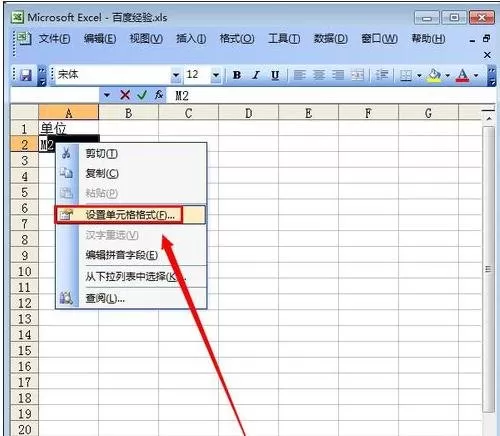Toggle Italic formatting
Image resolution: width=500 pixels, height=436 pixels.
pos(256,75)
